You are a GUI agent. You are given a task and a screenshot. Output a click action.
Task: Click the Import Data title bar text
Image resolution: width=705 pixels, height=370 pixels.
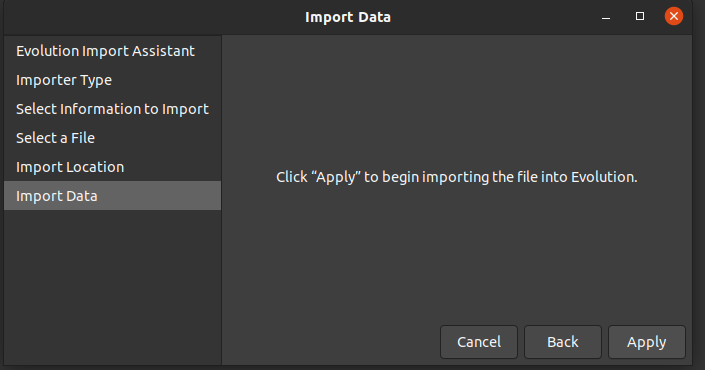click(x=348, y=17)
